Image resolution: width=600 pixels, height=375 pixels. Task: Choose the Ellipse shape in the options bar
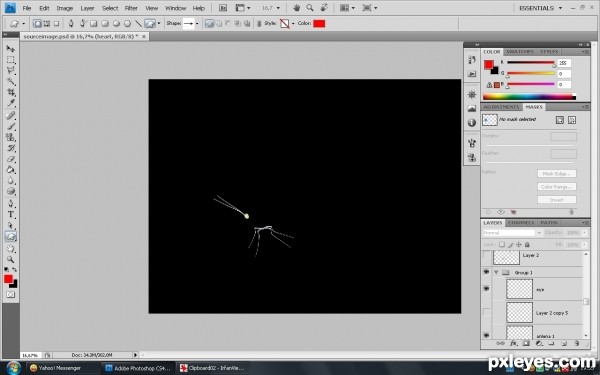coord(116,24)
